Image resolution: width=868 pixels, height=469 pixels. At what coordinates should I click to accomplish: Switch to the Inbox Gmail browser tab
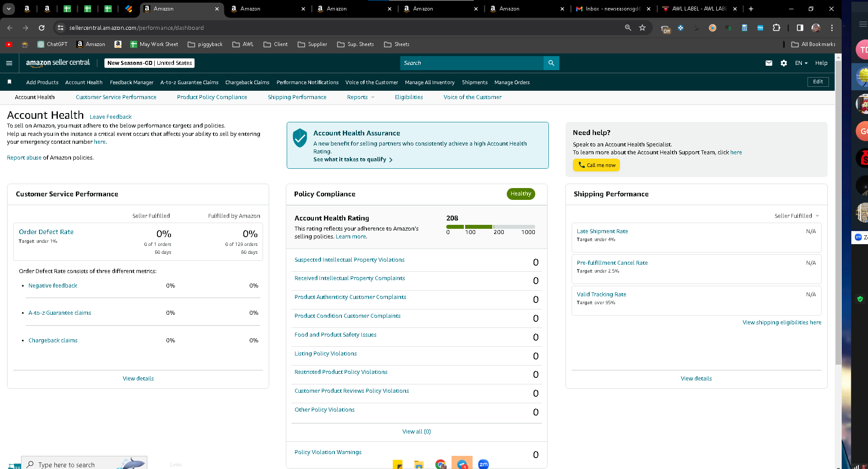(x=613, y=9)
